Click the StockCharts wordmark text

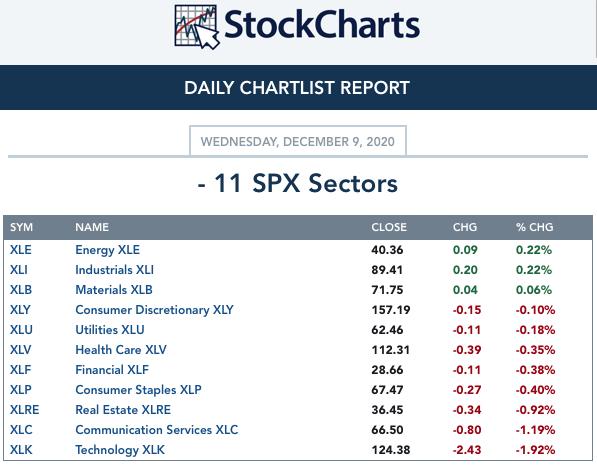pyautogui.click(x=322, y=25)
